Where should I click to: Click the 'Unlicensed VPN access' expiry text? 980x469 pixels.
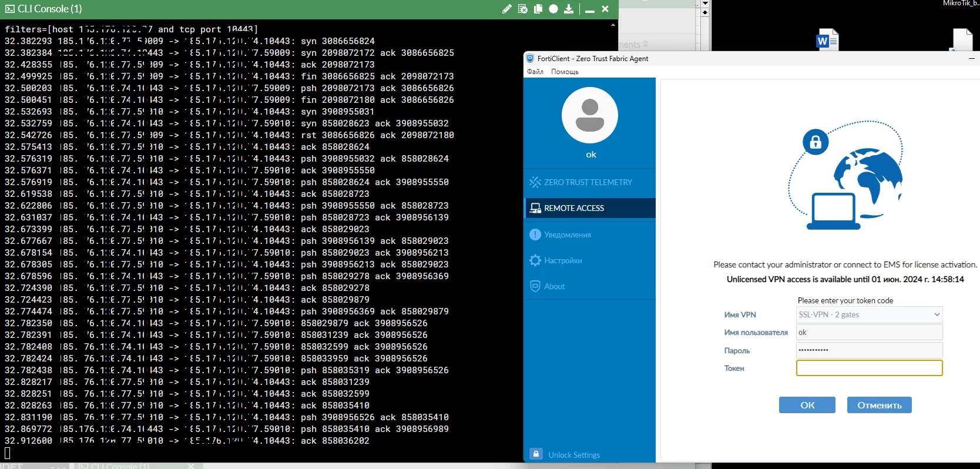pyautogui.click(x=845, y=279)
